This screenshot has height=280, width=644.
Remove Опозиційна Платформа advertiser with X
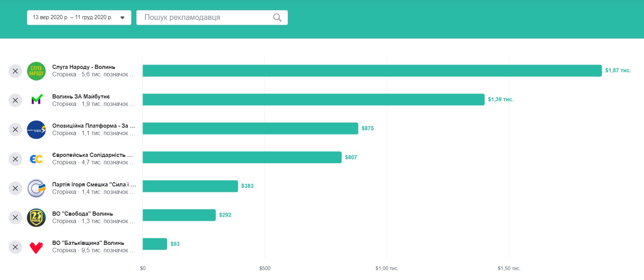click(15, 130)
